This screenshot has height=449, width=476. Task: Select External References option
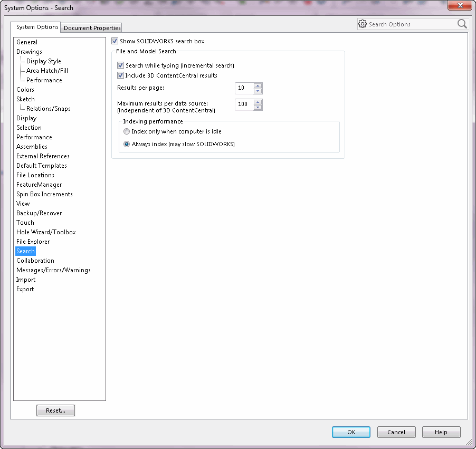click(x=43, y=156)
